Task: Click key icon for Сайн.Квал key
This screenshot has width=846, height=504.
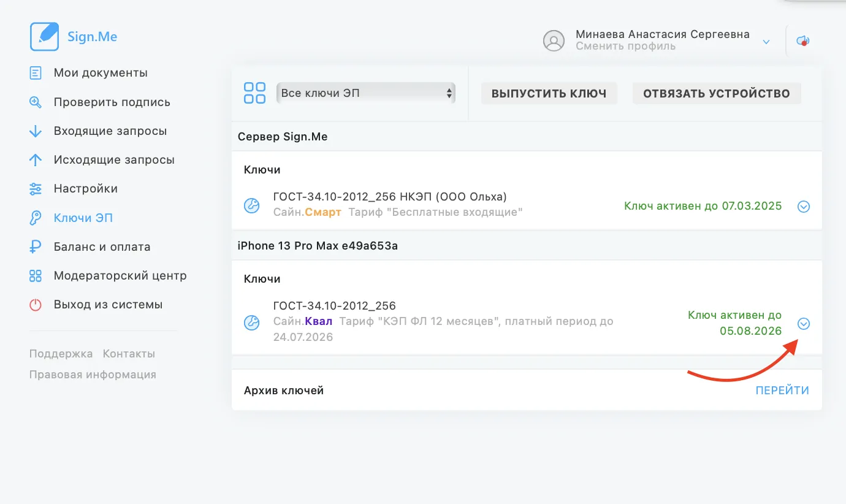Action: (x=252, y=323)
